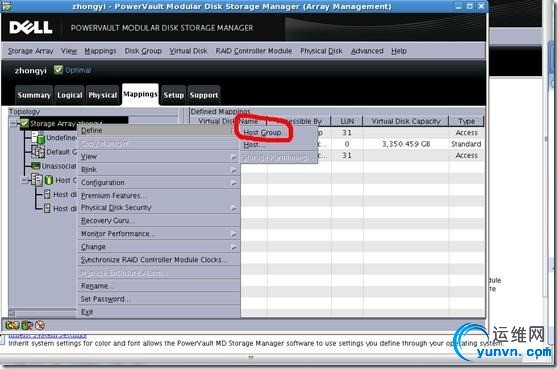Image resolution: width=558 pixels, height=369 pixels.
Task: Click the Type column header
Action: click(467, 121)
